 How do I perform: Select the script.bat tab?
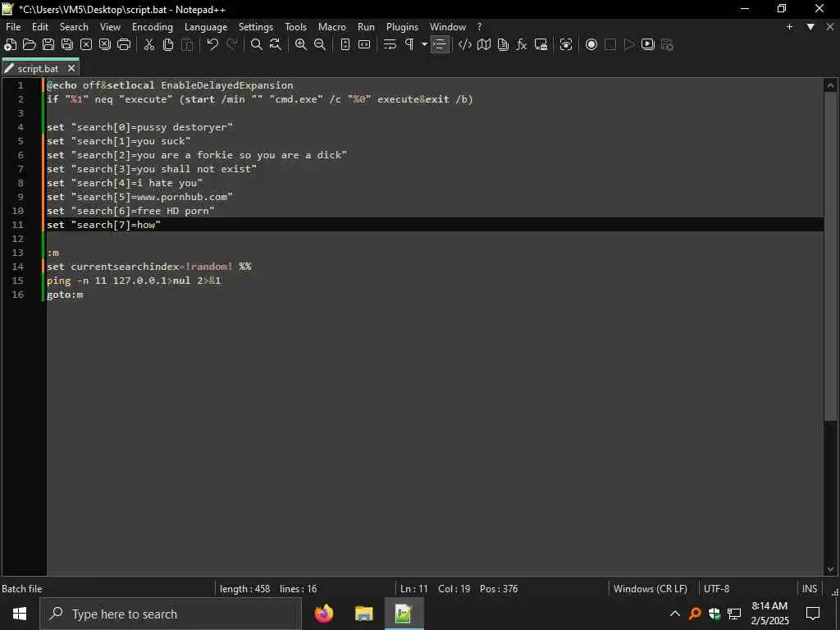point(38,69)
